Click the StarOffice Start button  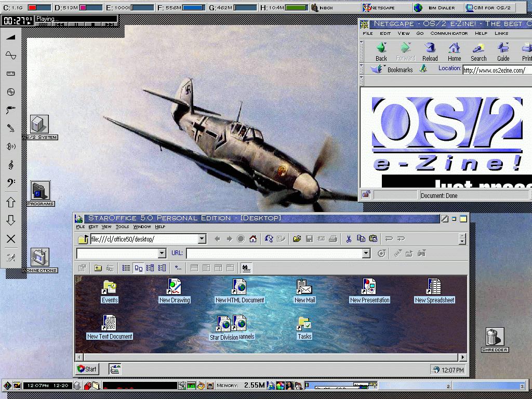point(87,369)
